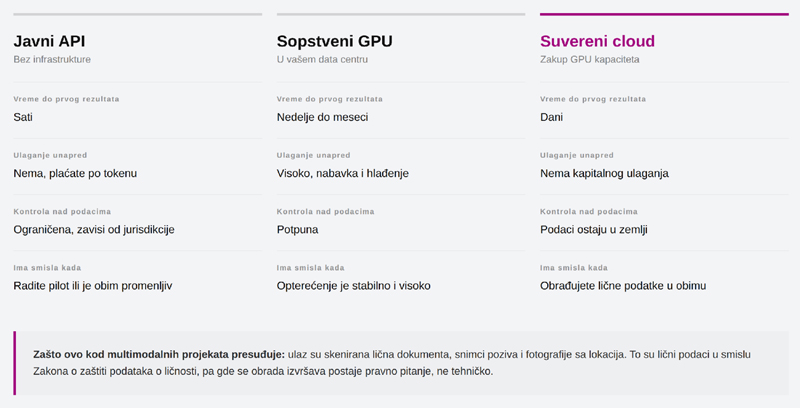
Task: Click the bold 'Zašto ovo kod multimodalnih projekata presuđuje' text
Action: pyautogui.click(x=159, y=354)
